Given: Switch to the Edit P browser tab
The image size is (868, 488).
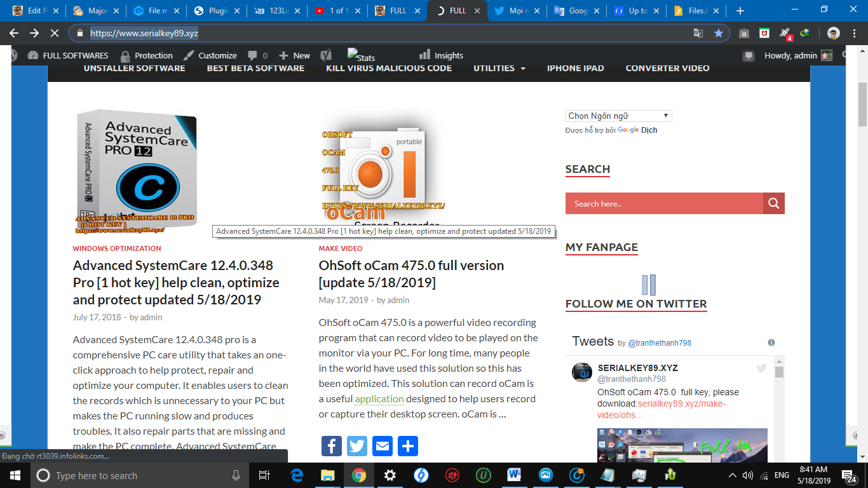Looking at the screenshot, I should coord(35,11).
